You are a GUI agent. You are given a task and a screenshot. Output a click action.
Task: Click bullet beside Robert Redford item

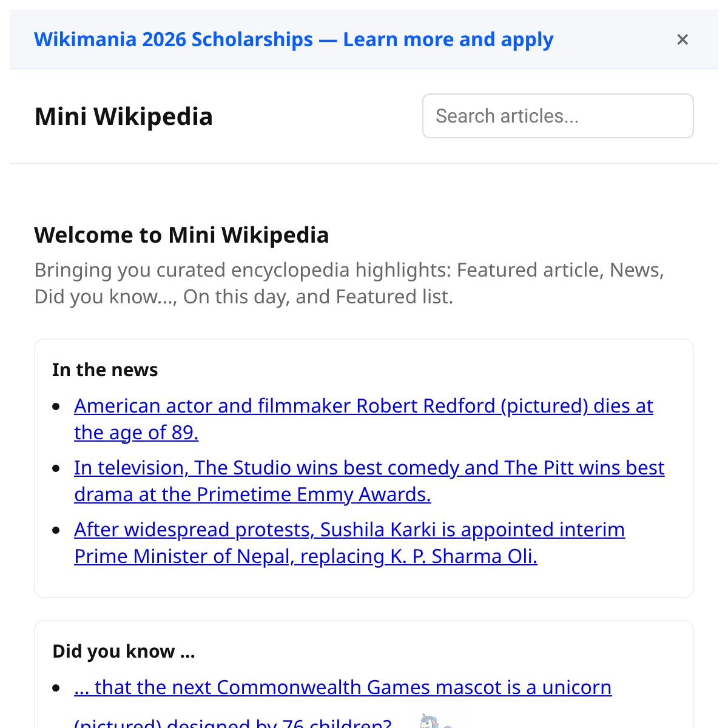tap(56, 406)
